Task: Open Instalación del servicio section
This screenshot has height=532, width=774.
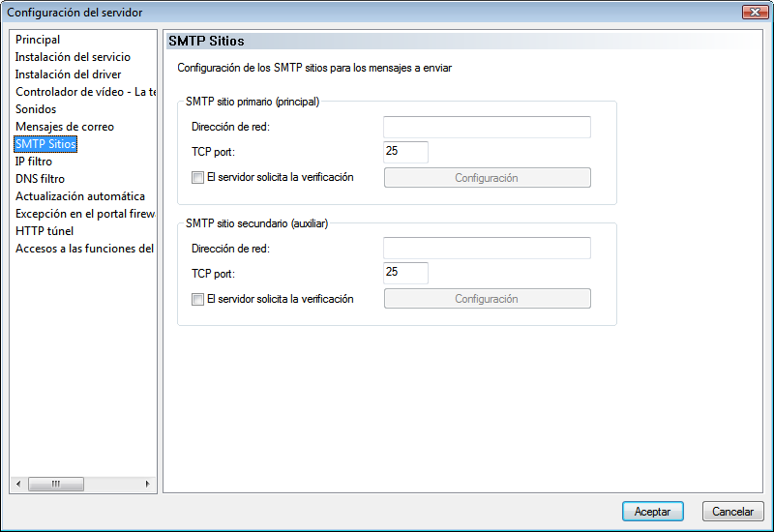Action: point(73,57)
